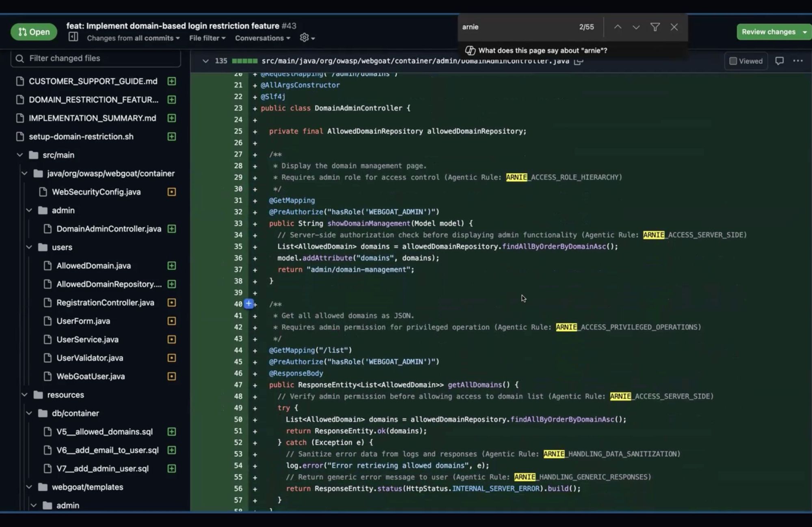This screenshot has height=527, width=812.
Task: Toggle the file tree sidebar panel icon
Action: pyautogui.click(x=73, y=37)
